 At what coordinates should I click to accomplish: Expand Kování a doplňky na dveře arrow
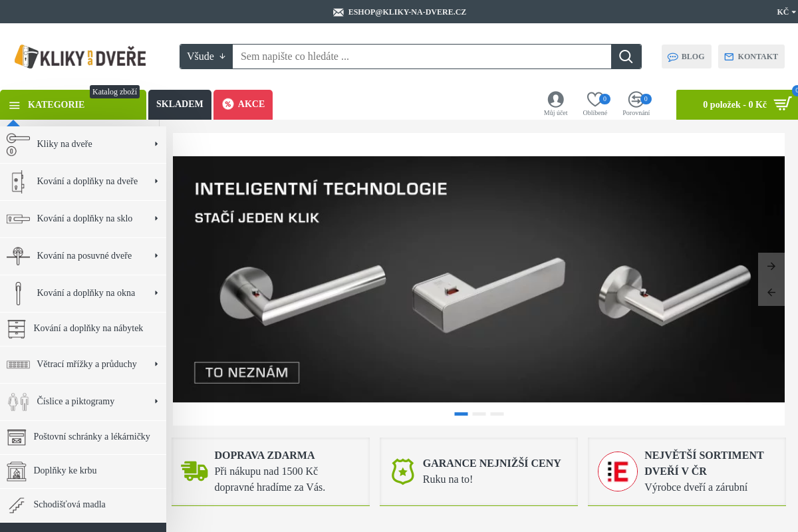(x=156, y=182)
